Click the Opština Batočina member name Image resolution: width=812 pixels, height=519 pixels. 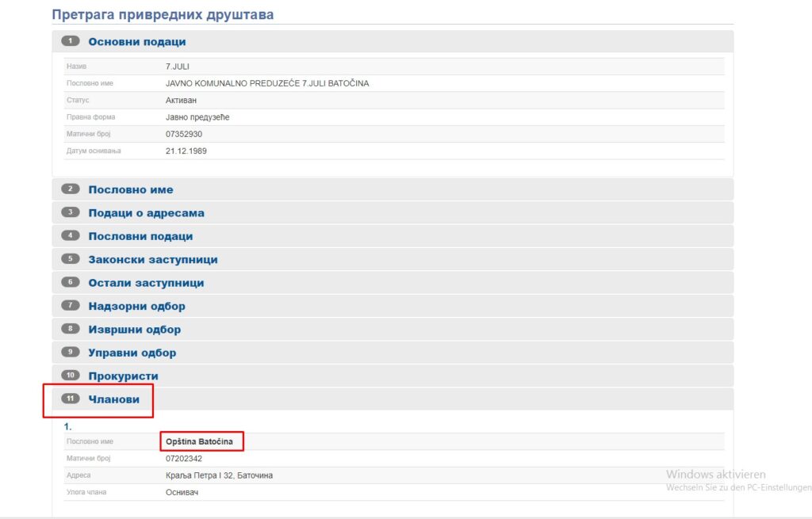click(199, 441)
